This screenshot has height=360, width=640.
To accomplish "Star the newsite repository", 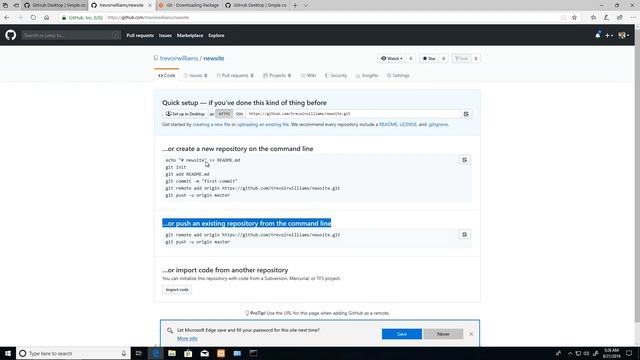I will 429,59.
